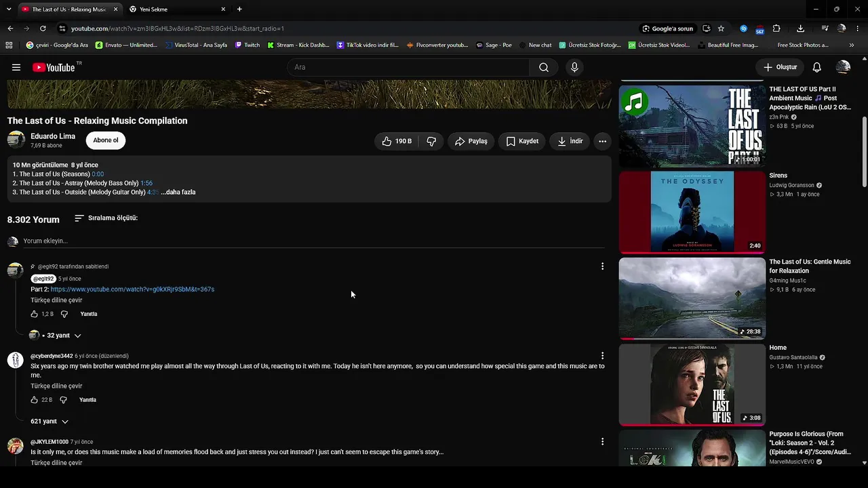Click the browser address bar URL
Screen dimensions: 868x488
178,28
